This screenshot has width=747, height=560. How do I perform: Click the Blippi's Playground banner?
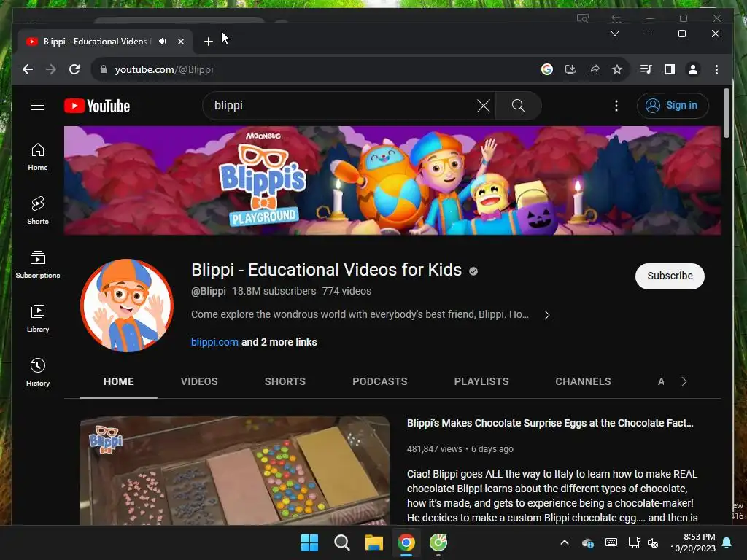pyautogui.click(x=392, y=180)
